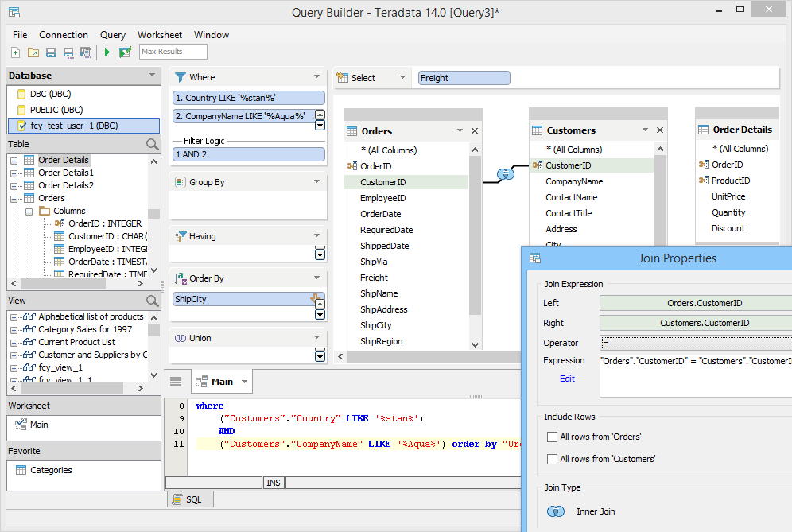Viewport: 792px width, 532px height.
Task: Open the Orders table header dropdown arrow
Action: coord(460,130)
